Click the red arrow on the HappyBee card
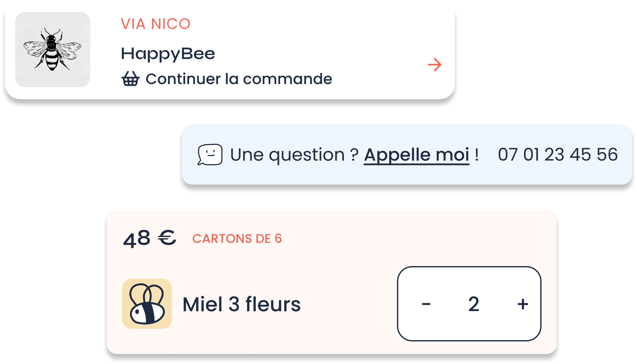Viewport: 637px width, 364px height. [435, 65]
